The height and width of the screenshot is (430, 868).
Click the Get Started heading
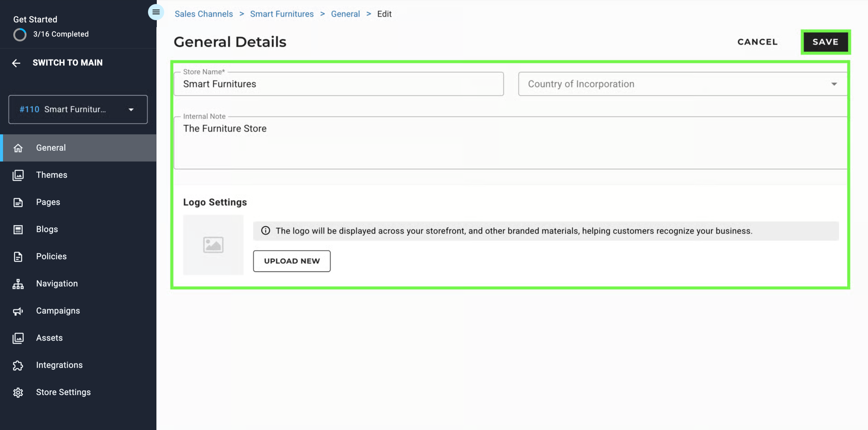[35, 20]
